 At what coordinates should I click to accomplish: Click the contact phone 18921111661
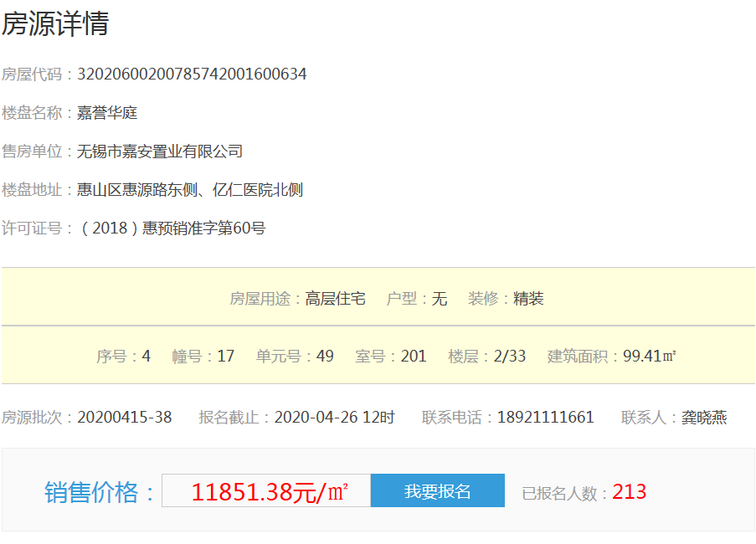pos(546,418)
